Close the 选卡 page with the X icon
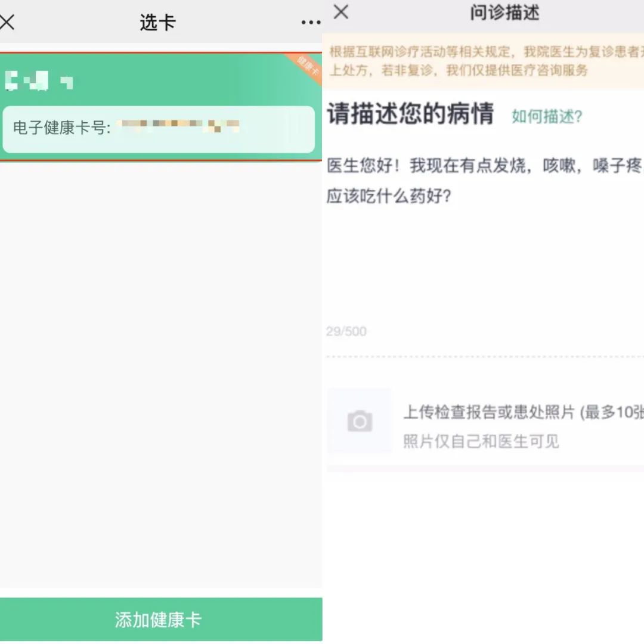Image resolution: width=644 pixels, height=644 pixels. point(7,22)
